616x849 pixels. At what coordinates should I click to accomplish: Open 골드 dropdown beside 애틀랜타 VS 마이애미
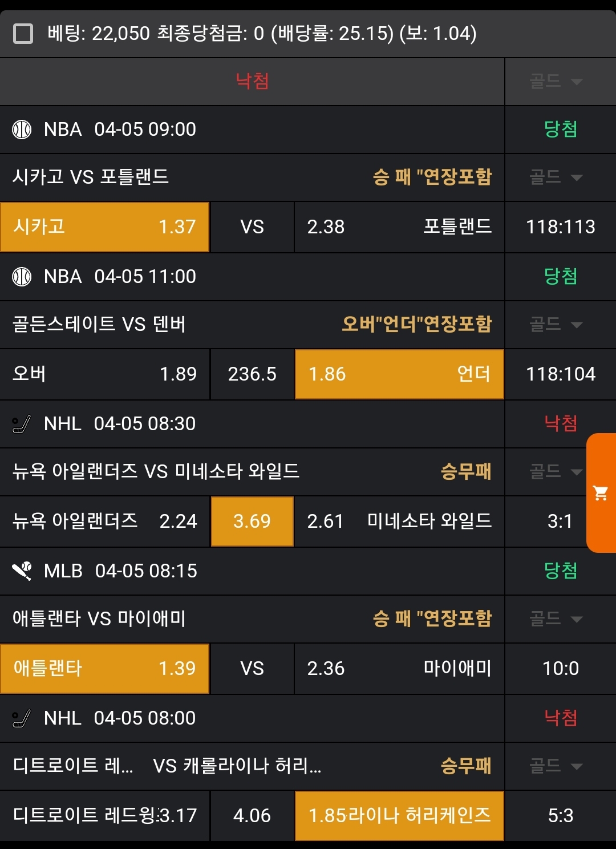556,619
